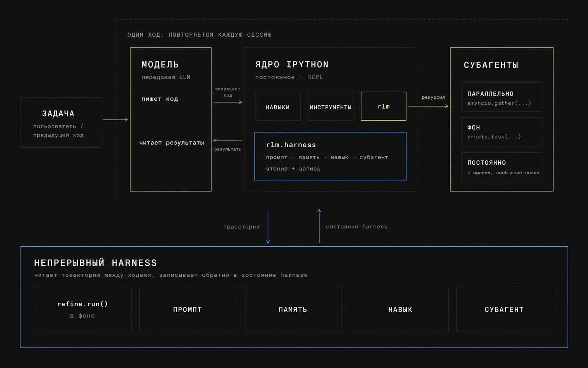Click the 'запускает код' label
The height and width of the screenshot is (368, 588).
coord(228,92)
